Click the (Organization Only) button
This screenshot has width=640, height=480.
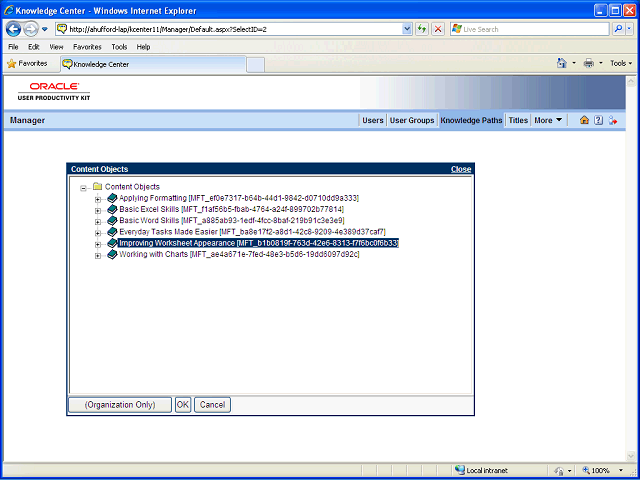tap(120, 405)
